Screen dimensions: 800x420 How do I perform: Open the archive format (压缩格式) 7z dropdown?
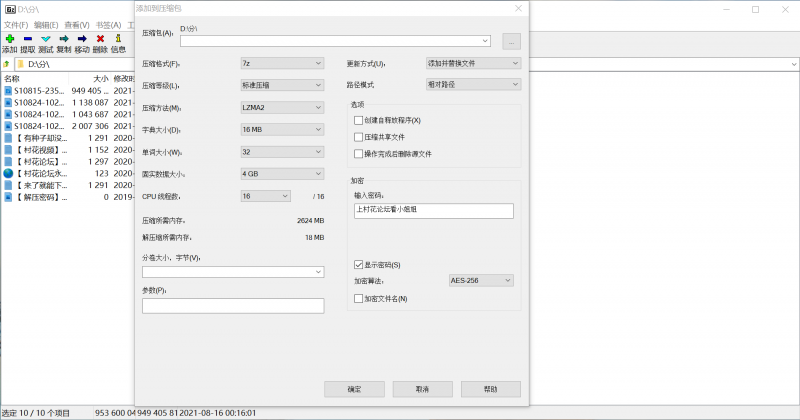click(x=281, y=63)
